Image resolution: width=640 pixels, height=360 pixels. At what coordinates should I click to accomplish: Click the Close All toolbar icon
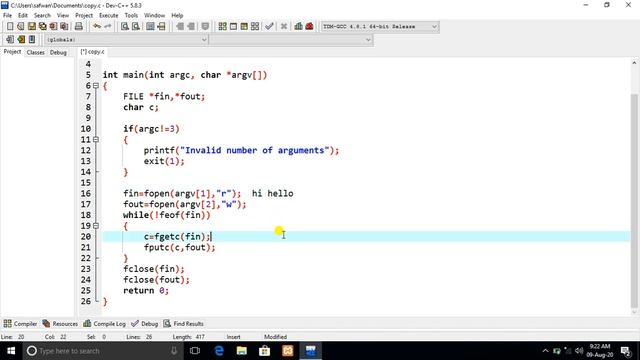[x=64, y=27]
